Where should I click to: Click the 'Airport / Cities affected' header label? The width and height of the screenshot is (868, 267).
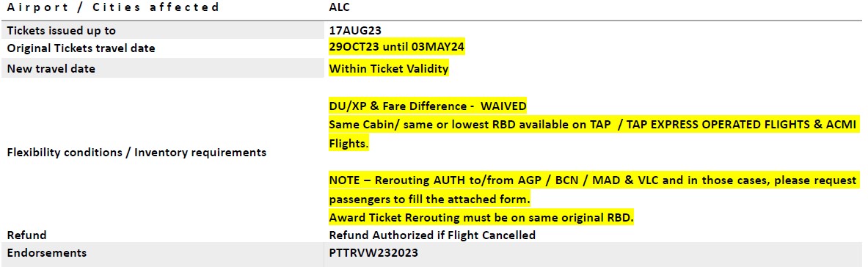pos(113,7)
